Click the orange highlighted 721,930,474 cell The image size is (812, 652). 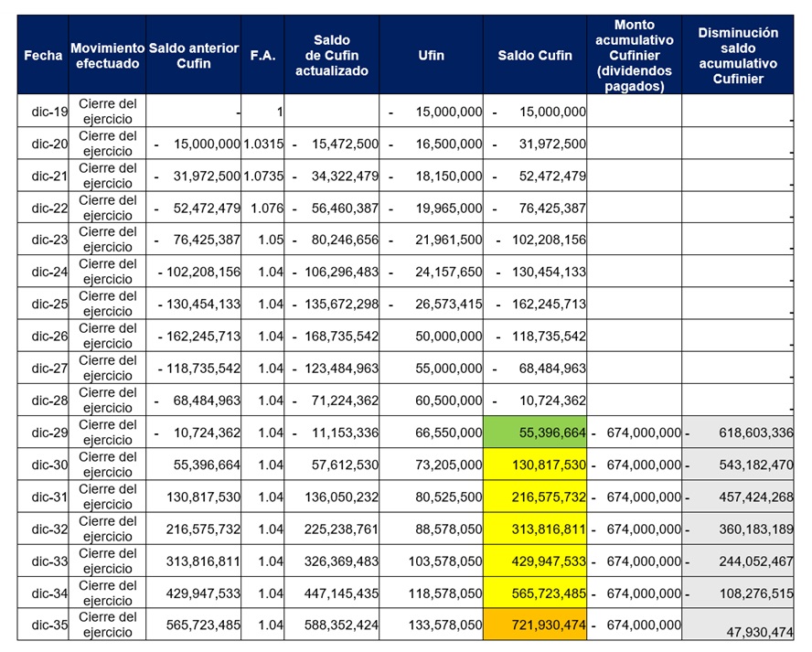point(535,625)
